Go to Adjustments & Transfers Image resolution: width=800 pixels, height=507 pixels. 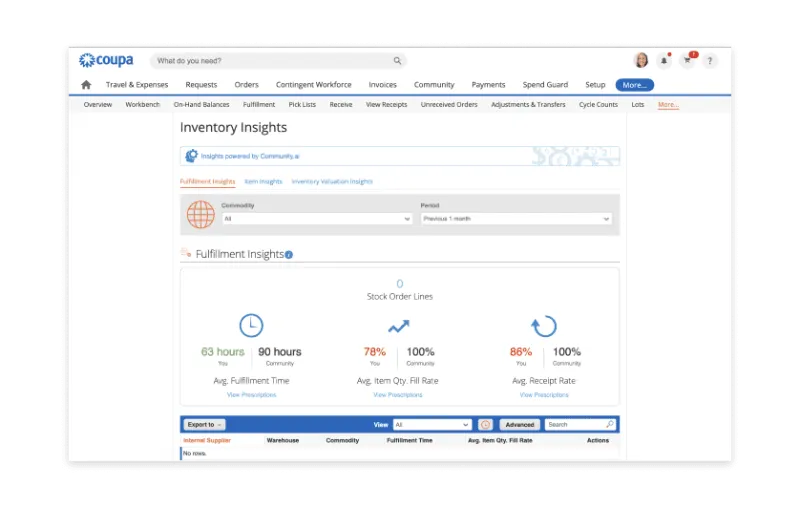click(528, 105)
